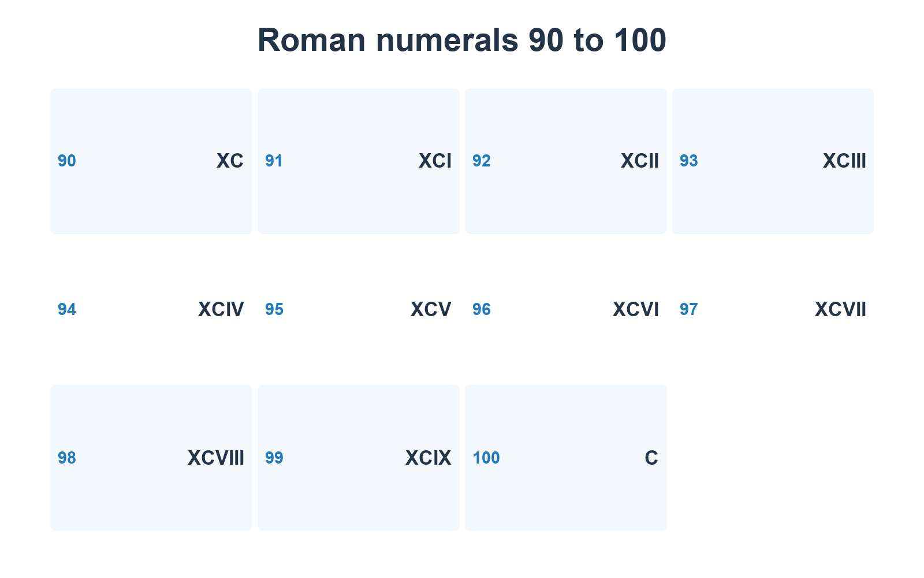Click the 100 C card
The width and height of the screenshot is (924, 578).
tap(566, 458)
